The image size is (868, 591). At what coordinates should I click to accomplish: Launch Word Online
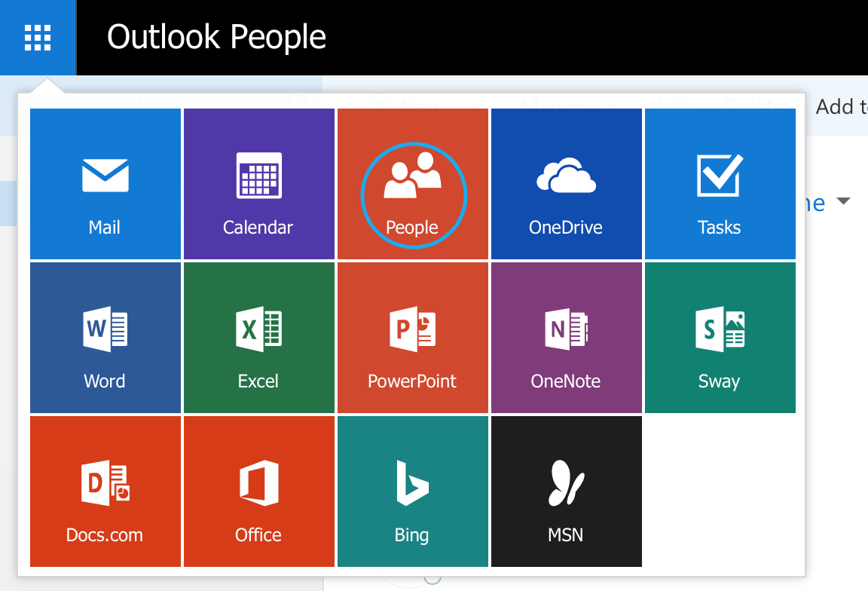pyautogui.click(x=105, y=337)
